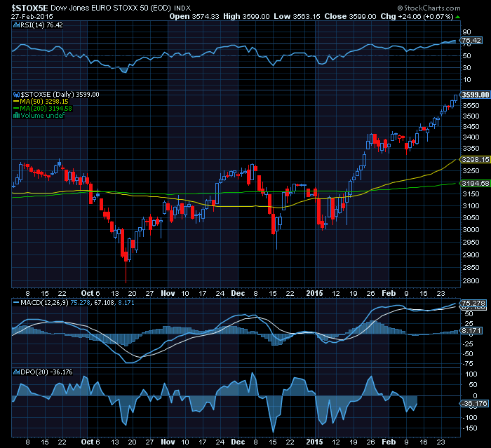Click the MACD -75 axis label
Image resolution: width=491 pixels, height=448 pixels.
[469, 364]
